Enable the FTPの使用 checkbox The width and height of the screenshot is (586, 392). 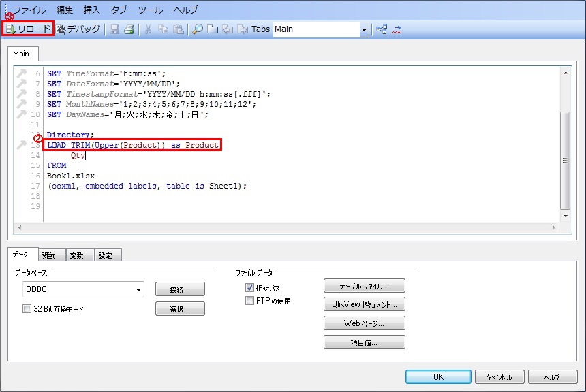[x=250, y=300]
